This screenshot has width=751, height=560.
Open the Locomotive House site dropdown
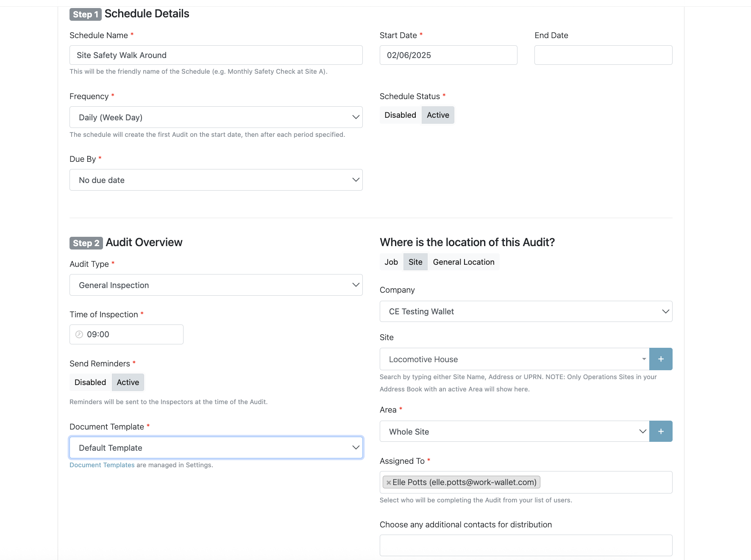click(515, 359)
